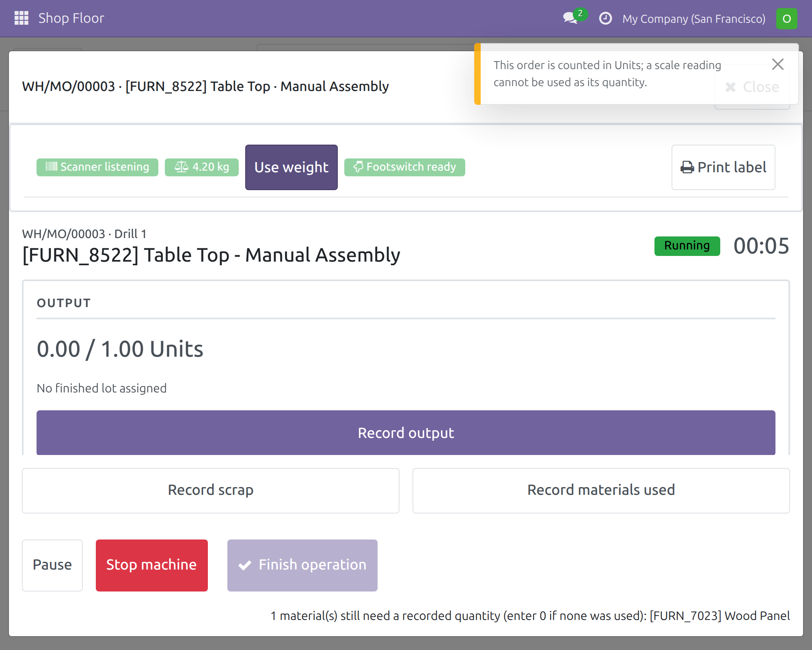Click Record materials used

pyautogui.click(x=601, y=490)
